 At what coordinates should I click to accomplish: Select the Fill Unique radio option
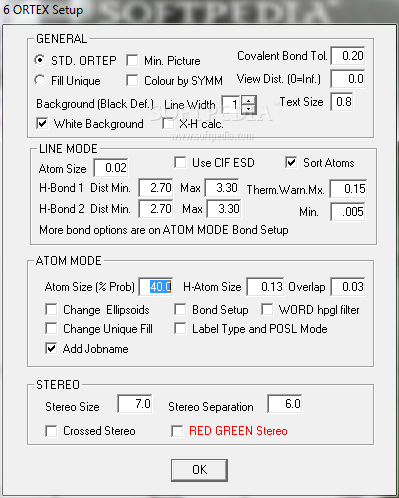(40, 80)
